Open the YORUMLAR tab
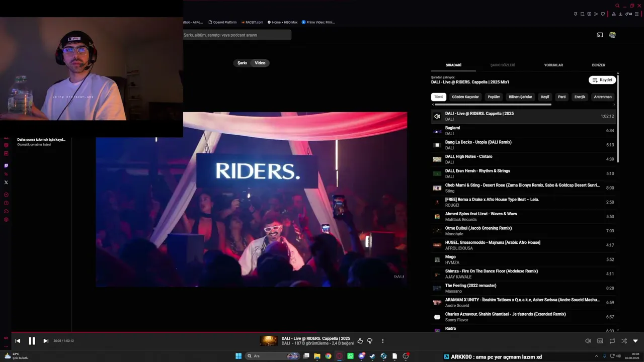This screenshot has width=644, height=362. coord(553,65)
